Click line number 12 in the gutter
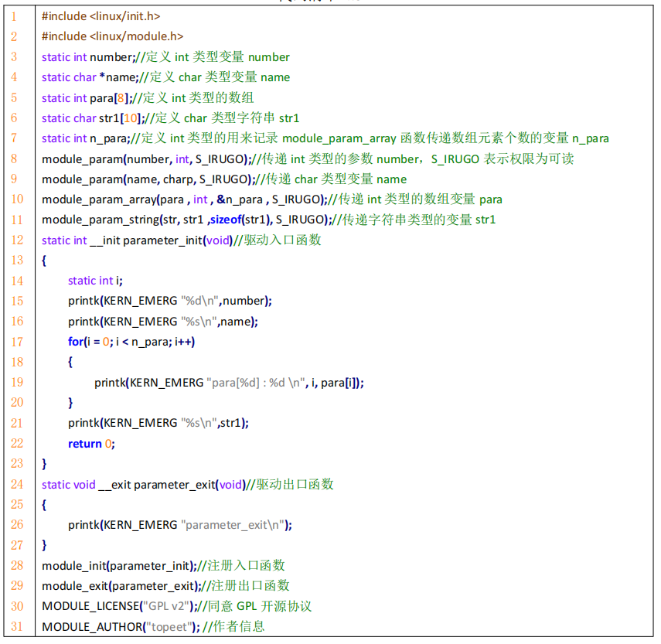Image resolution: width=661 pixels, height=644 pixels. (x=17, y=240)
